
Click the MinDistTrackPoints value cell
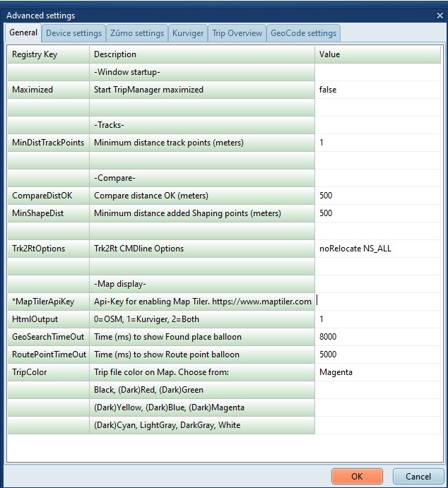pyautogui.click(x=378, y=143)
